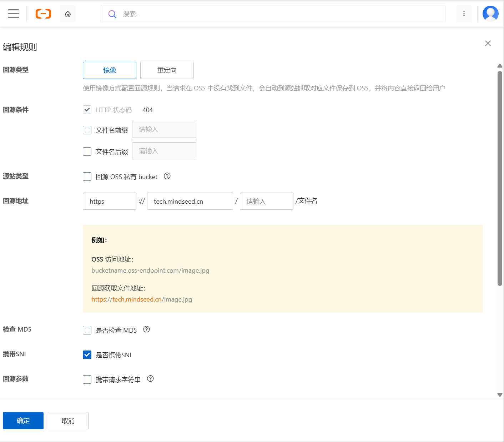The height and width of the screenshot is (442, 504).
Task: Open the user avatar profile menu
Action: pos(490,14)
